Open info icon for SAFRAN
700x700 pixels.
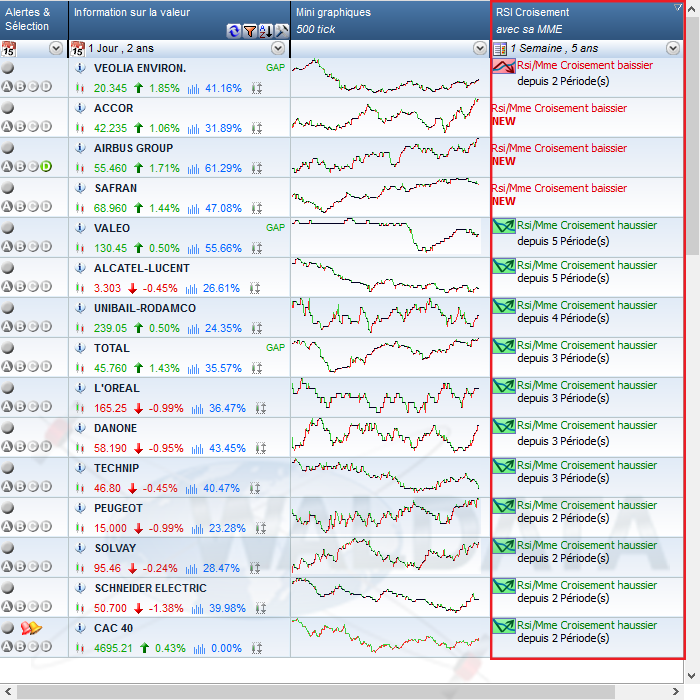click(x=80, y=188)
